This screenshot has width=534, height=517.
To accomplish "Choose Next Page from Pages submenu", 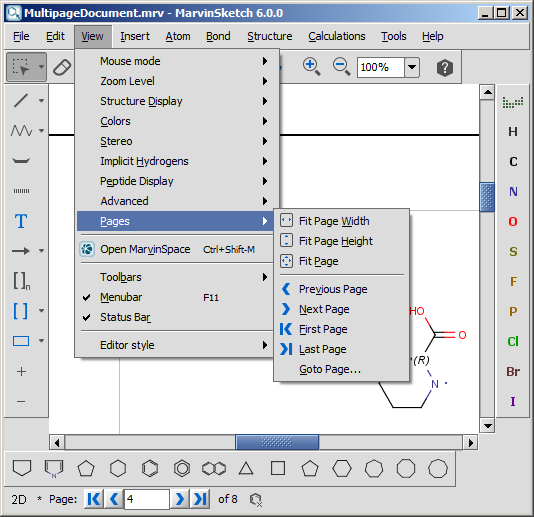I will [x=341, y=309].
